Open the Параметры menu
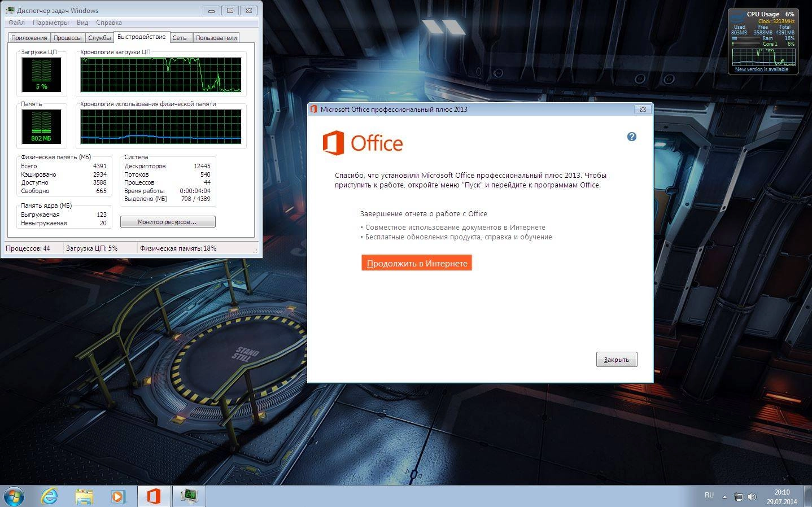Viewport: 812px width, 507px height. [51, 23]
